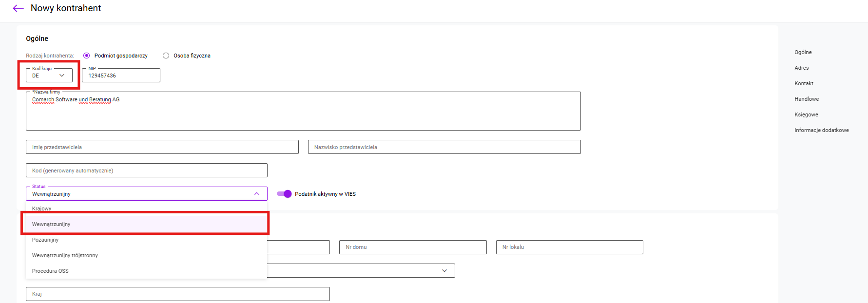Focus the Nr lokalu input field
Screen dimensions: 868x303
(x=569, y=247)
